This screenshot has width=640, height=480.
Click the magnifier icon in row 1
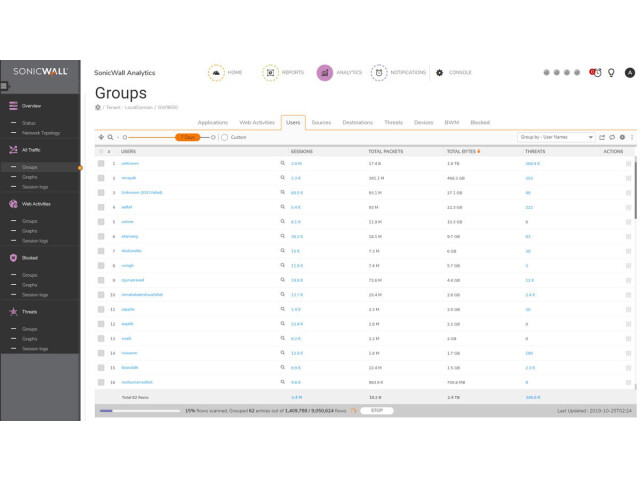click(282, 163)
